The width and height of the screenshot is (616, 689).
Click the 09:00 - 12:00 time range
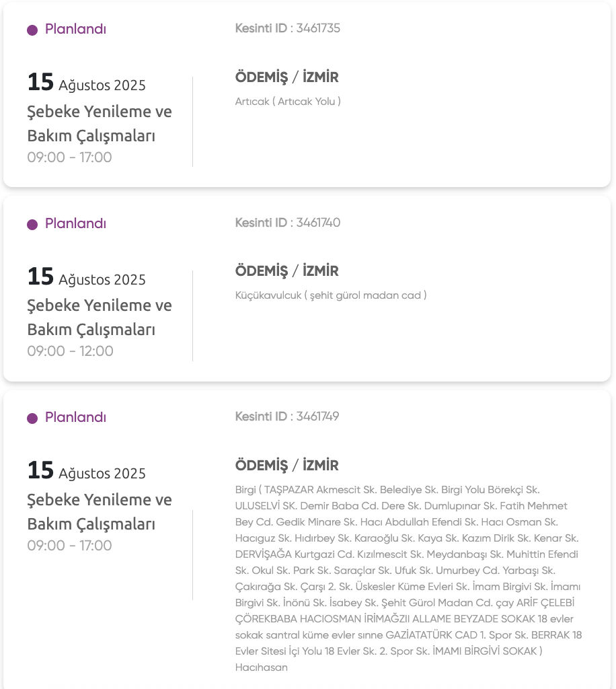[70, 351]
